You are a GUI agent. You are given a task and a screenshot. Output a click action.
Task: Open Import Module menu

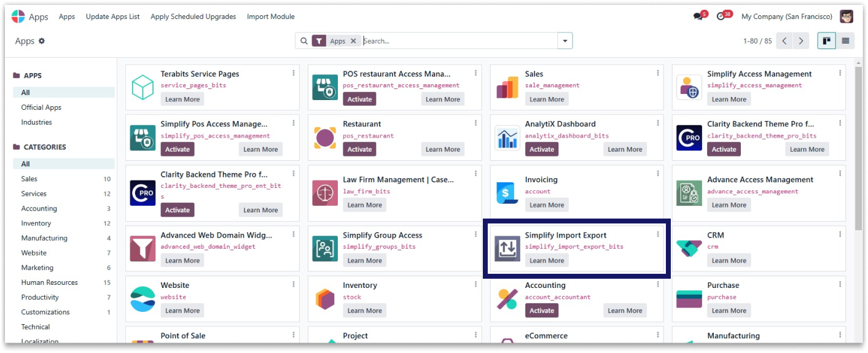pos(271,17)
